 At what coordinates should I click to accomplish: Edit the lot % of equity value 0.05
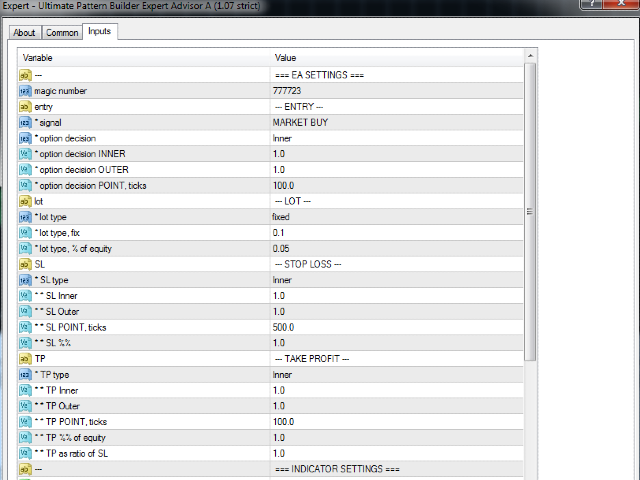396,249
